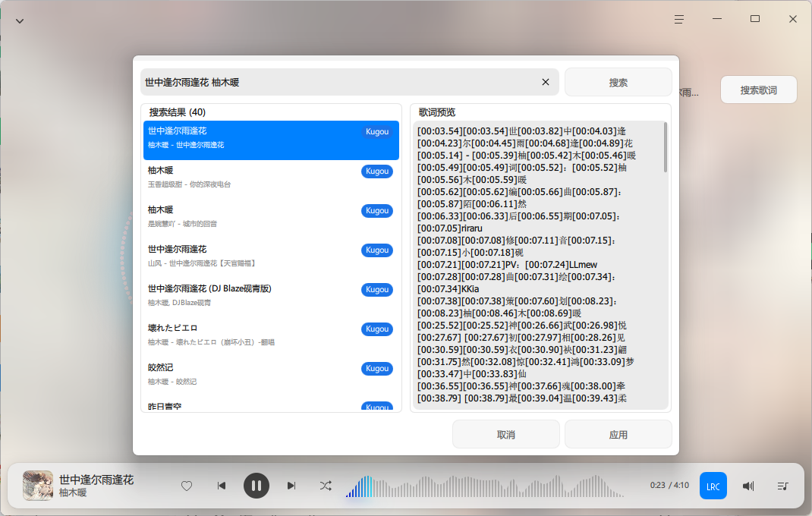Click 应用 to apply selected lyrics
The height and width of the screenshot is (516, 812).
(x=618, y=434)
